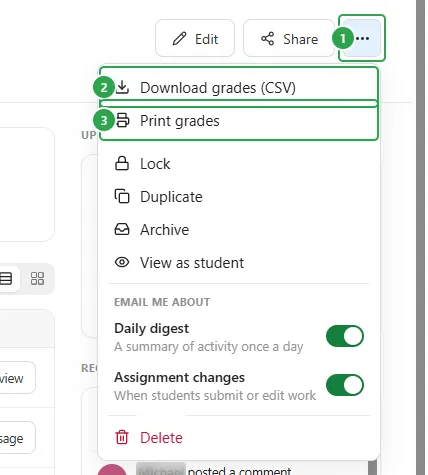Switch to list view layout icon
Screen dimensions: 428x475
tap(6, 278)
